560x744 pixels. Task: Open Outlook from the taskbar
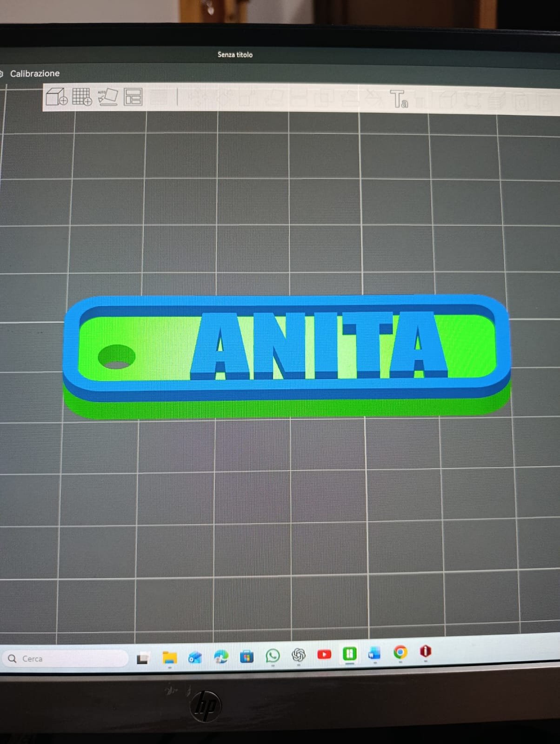click(x=195, y=657)
